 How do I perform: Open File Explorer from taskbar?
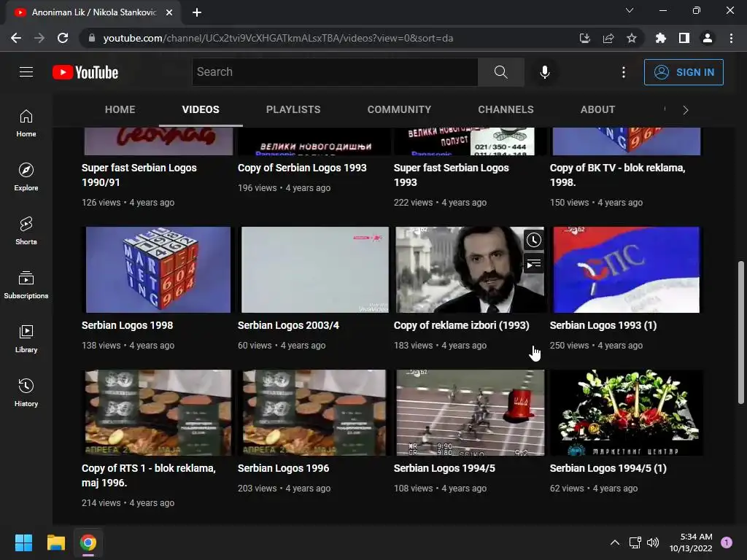click(55, 542)
